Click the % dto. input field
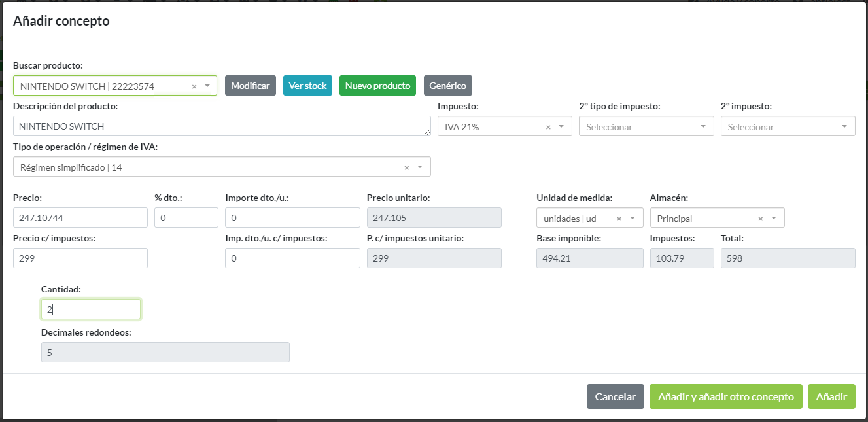 click(186, 218)
